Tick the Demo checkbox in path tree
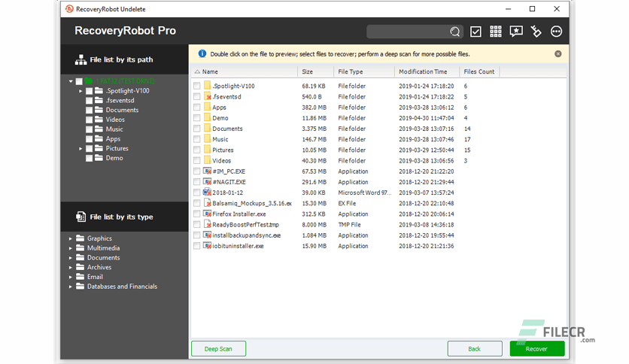The width and height of the screenshot is (629, 364). coord(89,158)
